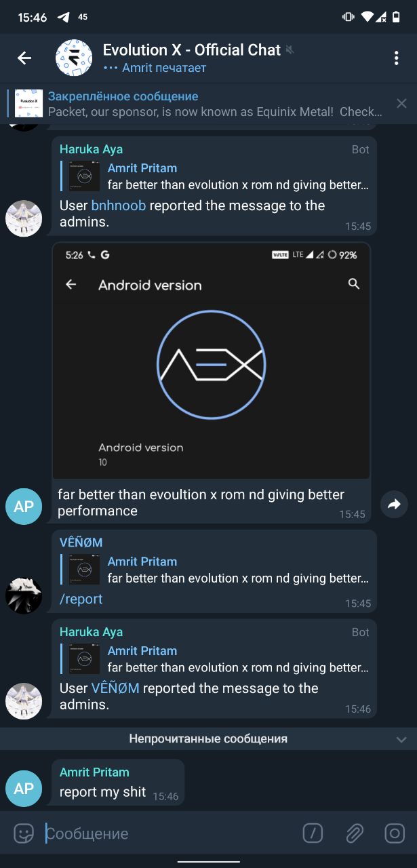Open Amrit Pritam AP avatar at bottom
This screenshot has width=417, height=868.
coord(24,788)
